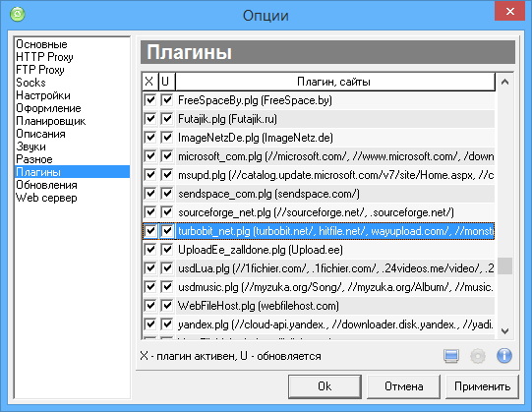532x412 pixels.
Task: Toggle U checkbox for sourceforge_net.plg
Action: coord(166,212)
